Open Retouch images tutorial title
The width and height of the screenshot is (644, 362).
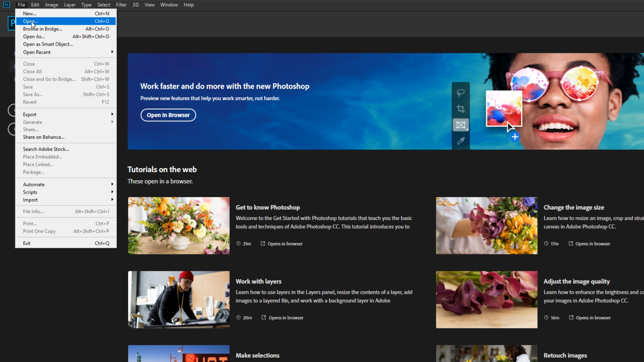click(x=565, y=356)
